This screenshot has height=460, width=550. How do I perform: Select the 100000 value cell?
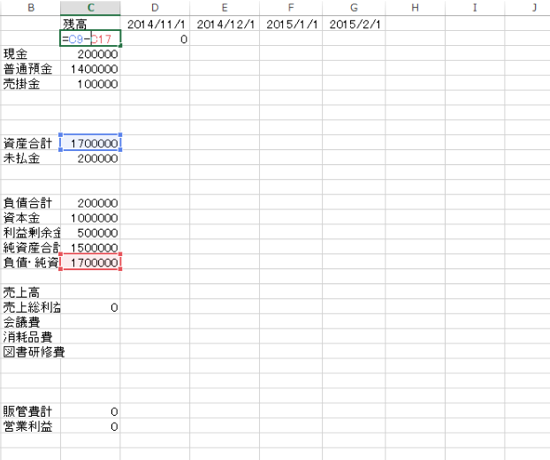click(90, 84)
